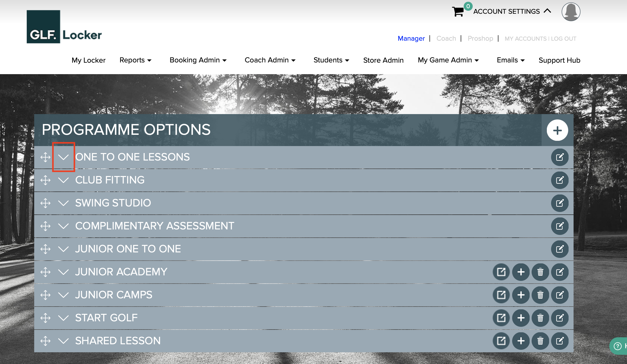627x364 pixels.
Task: Add item to Shared Lesson
Action: click(521, 341)
